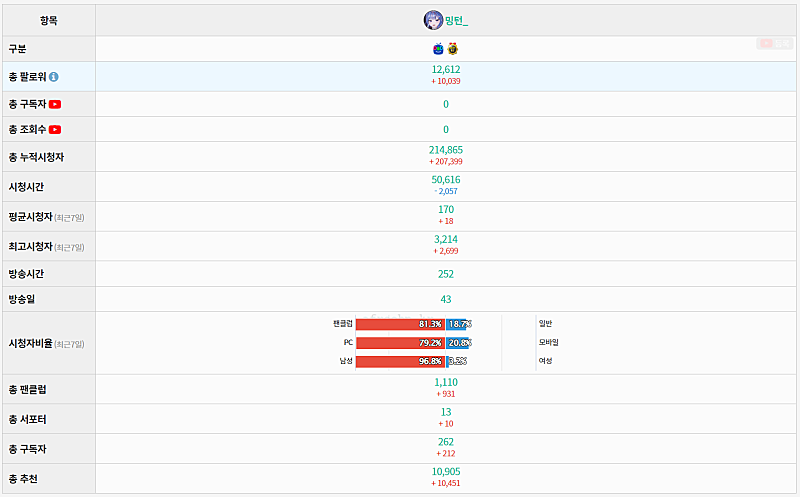Click the 12,612 total followers value

click(x=446, y=69)
